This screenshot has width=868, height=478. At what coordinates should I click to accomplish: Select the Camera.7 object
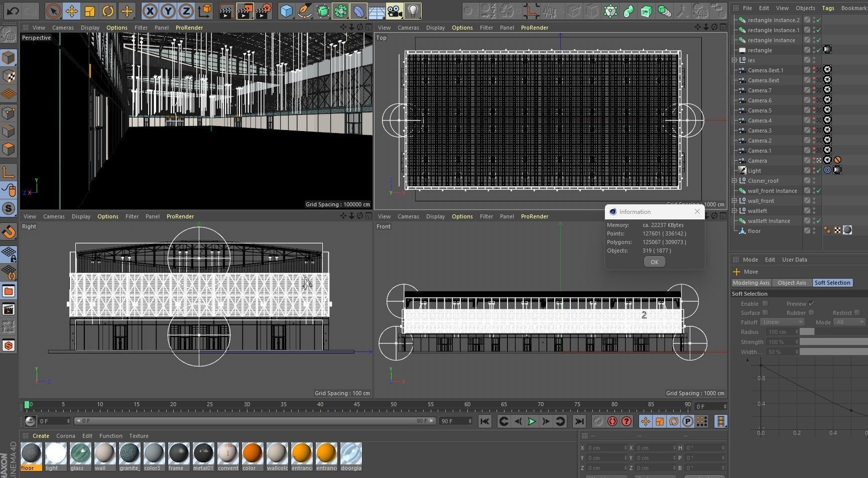760,90
